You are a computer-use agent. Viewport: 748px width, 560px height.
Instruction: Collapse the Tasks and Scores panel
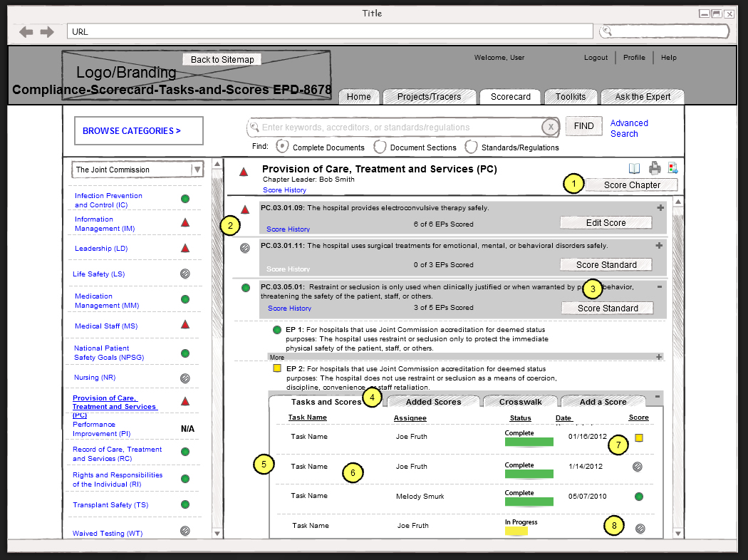(x=658, y=396)
